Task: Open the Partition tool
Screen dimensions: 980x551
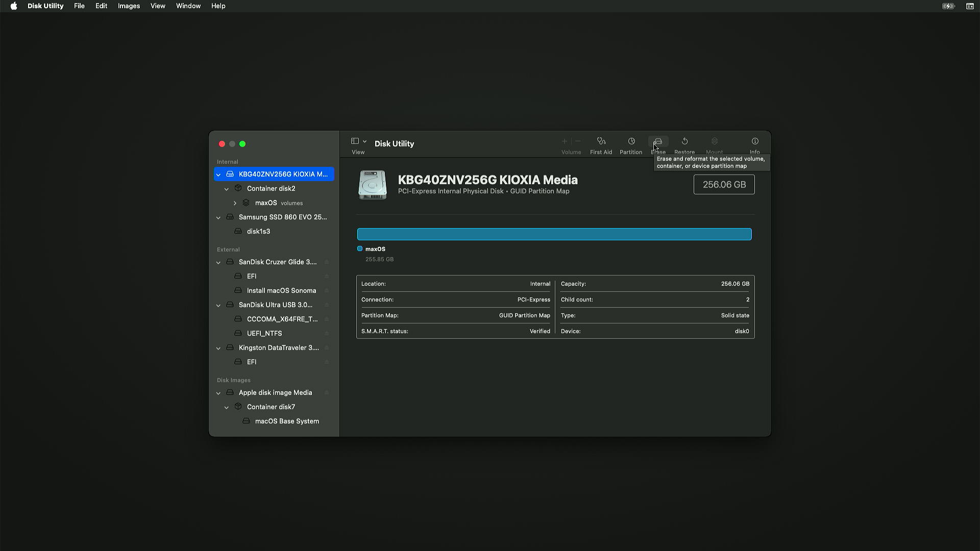Action: point(631,142)
